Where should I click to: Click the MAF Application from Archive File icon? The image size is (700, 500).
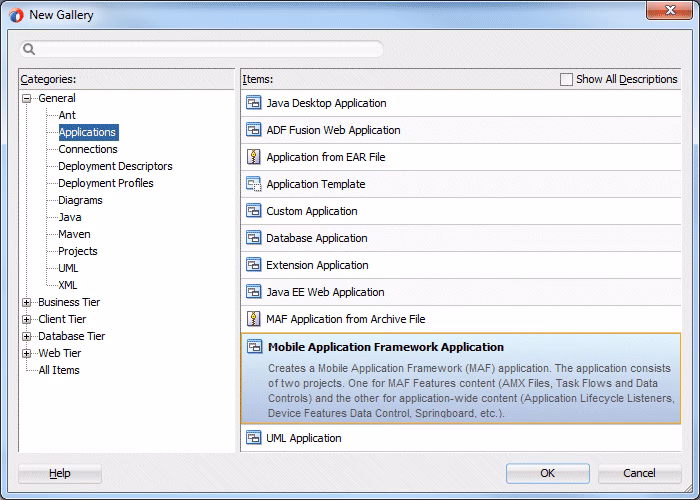click(254, 319)
